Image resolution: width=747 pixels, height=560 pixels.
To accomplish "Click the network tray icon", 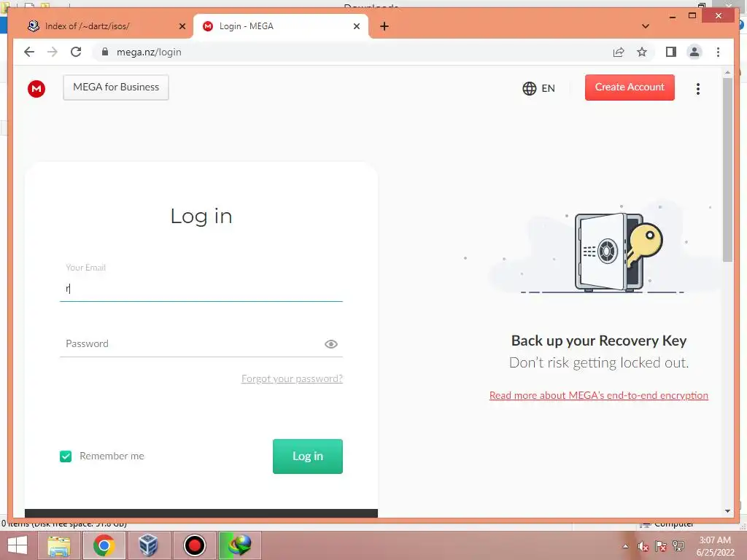I will (x=678, y=546).
